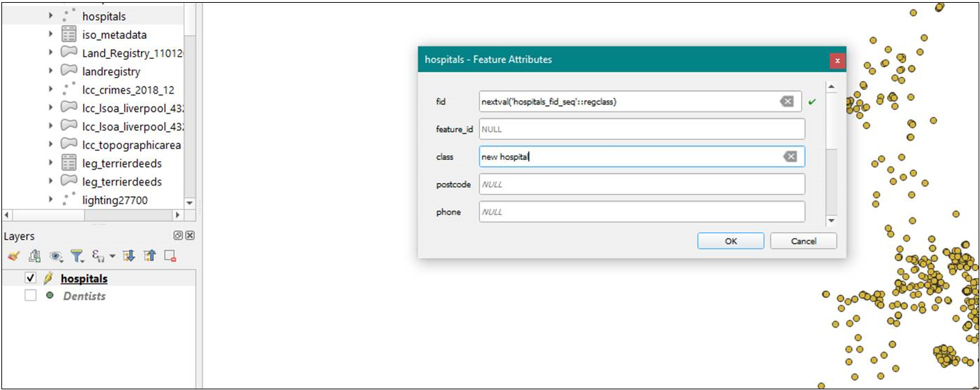Click the Add Group icon in Layers toolbar

click(34, 256)
